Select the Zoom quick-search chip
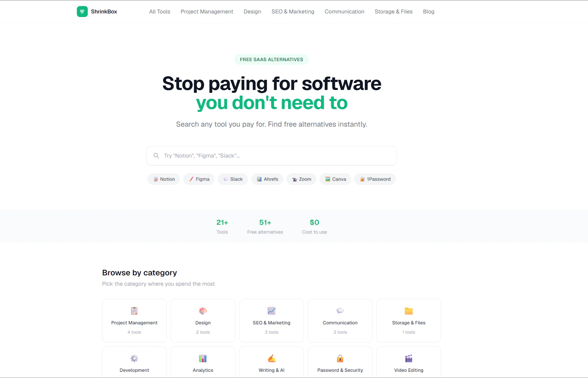588x378 pixels. [x=301, y=179]
